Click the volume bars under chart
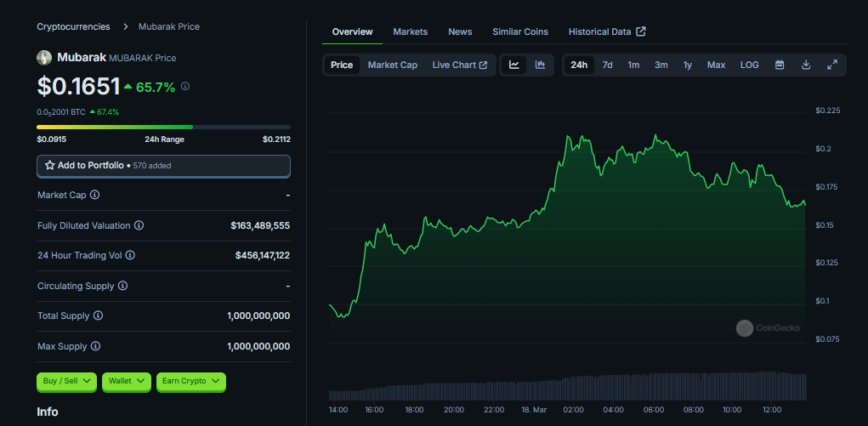Viewport: 868px width, 426px height. pyautogui.click(x=567, y=386)
